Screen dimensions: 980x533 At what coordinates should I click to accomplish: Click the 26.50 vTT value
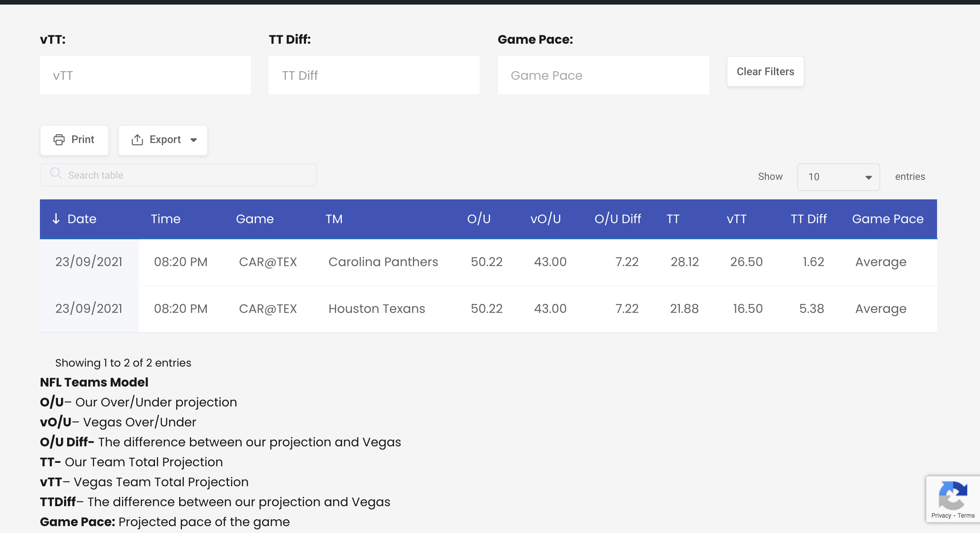coord(746,262)
